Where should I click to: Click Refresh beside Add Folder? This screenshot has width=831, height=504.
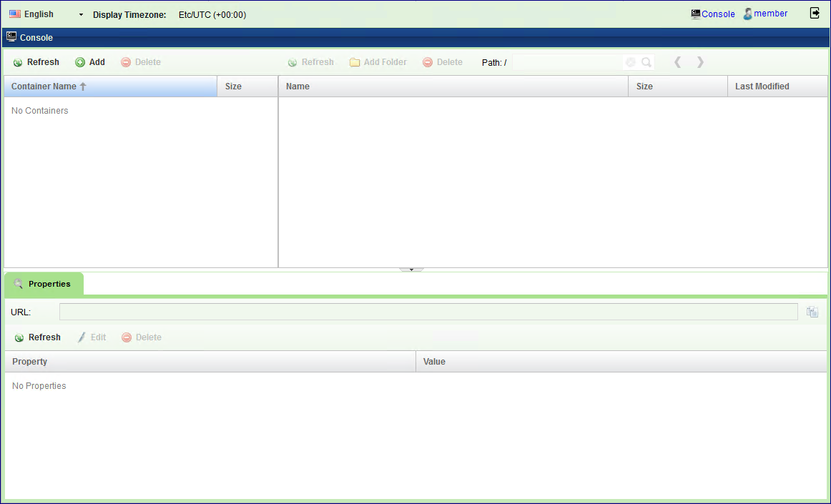(x=310, y=62)
